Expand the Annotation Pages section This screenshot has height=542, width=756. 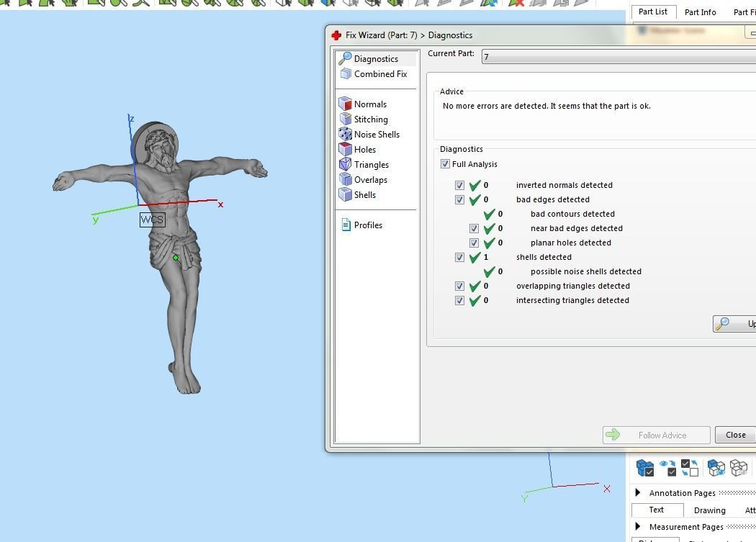tap(638, 493)
